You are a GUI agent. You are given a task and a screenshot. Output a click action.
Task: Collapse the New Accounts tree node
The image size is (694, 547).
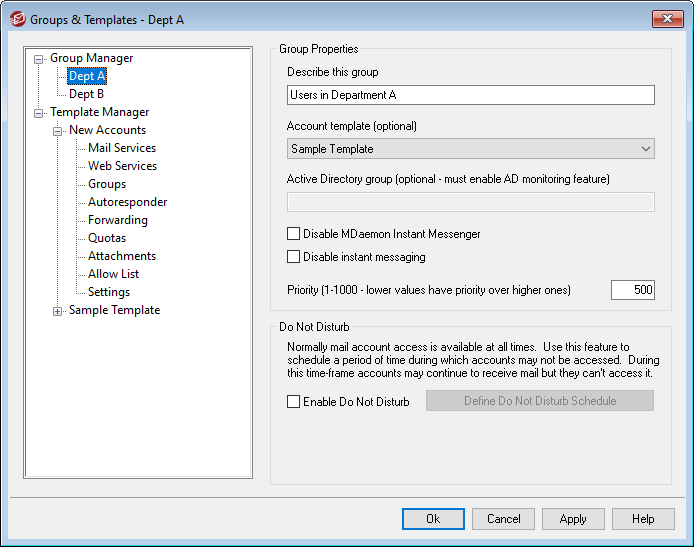[58, 131]
